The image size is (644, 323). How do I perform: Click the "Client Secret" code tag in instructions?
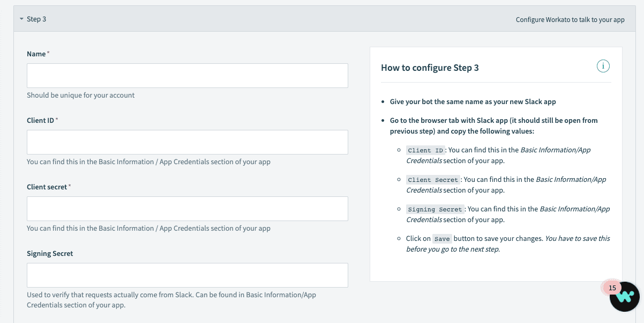tap(433, 180)
